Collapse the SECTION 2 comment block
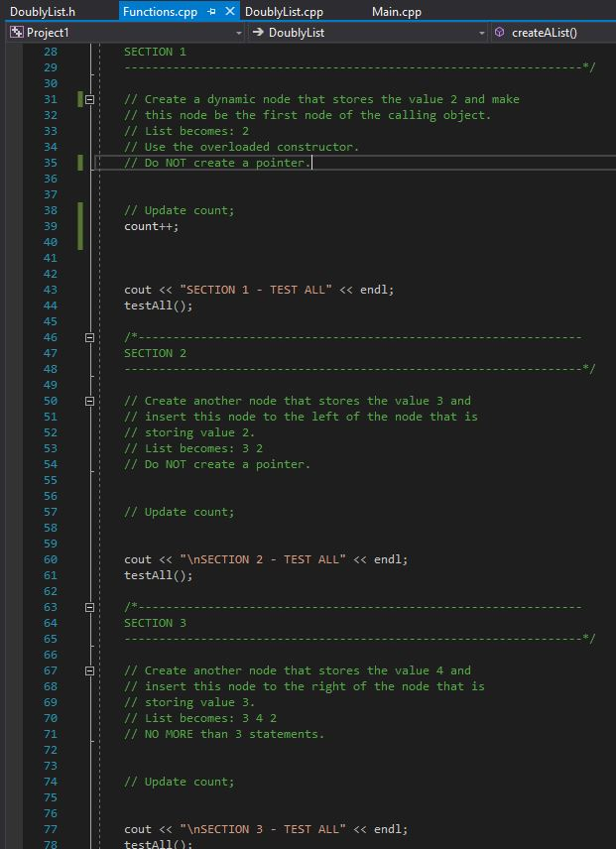This screenshot has width=616, height=849. [89, 337]
